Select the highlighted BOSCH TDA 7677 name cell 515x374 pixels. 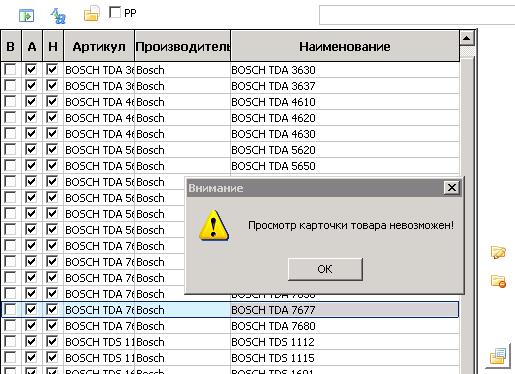pyautogui.click(x=345, y=310)
